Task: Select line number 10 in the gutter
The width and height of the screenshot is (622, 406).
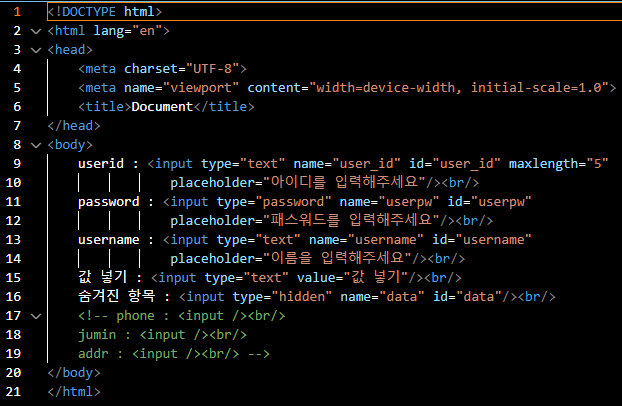Action: [13, 183]
